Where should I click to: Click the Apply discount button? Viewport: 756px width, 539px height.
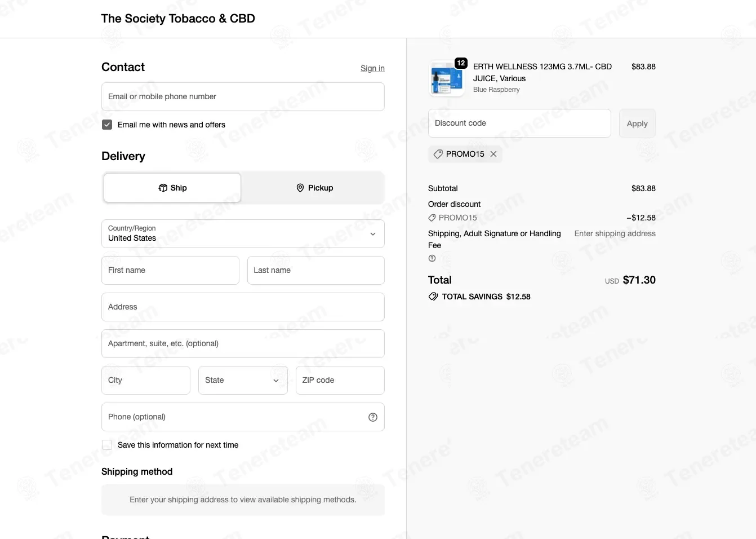pos(637,123)
